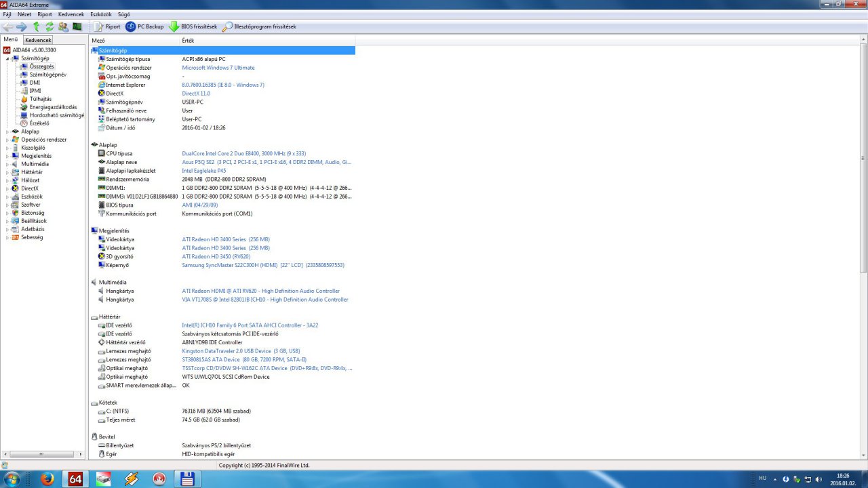Open the Riport menu

[x=45, y=14]
